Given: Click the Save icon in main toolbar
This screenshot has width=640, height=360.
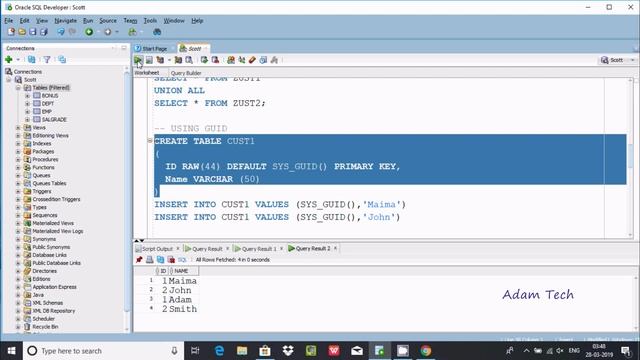Looking at the screenshot, I should click(33, 32).
